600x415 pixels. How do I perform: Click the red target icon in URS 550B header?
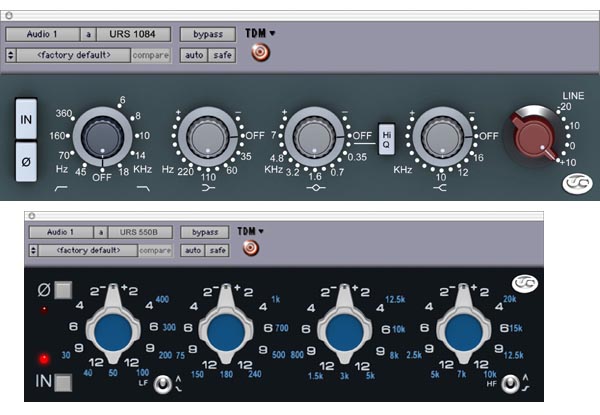(251, 248)
